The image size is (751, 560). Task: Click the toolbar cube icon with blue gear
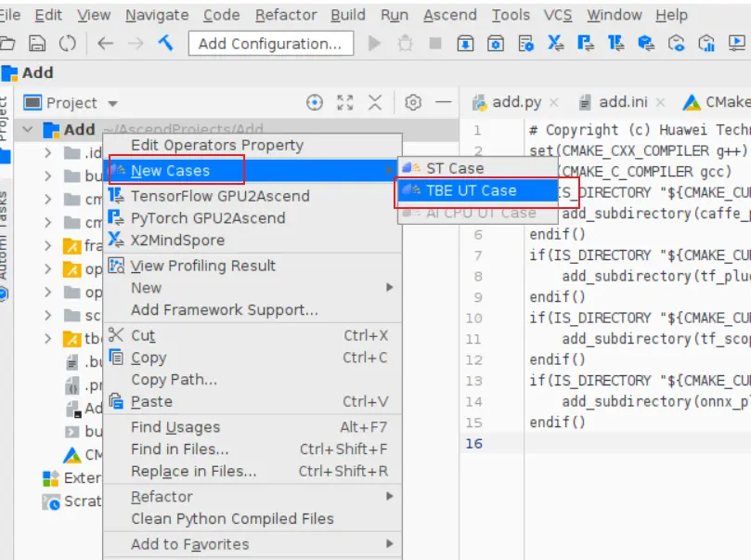[677, 44]
